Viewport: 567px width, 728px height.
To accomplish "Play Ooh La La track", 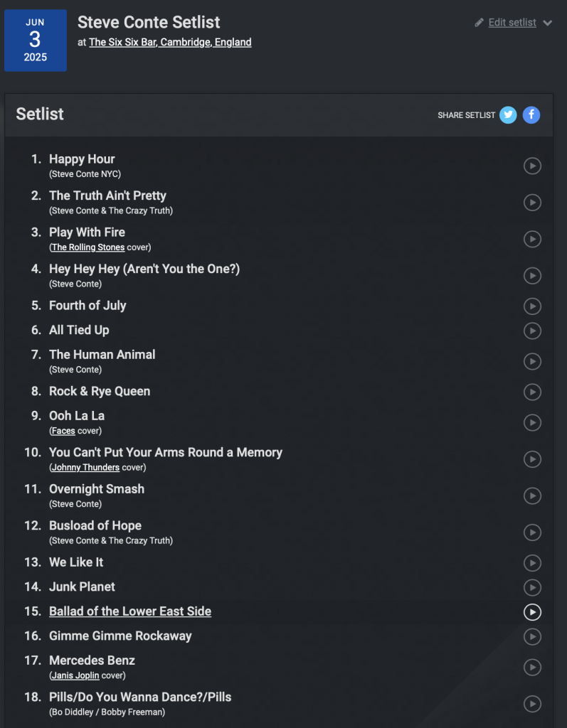I will point(532,422).
